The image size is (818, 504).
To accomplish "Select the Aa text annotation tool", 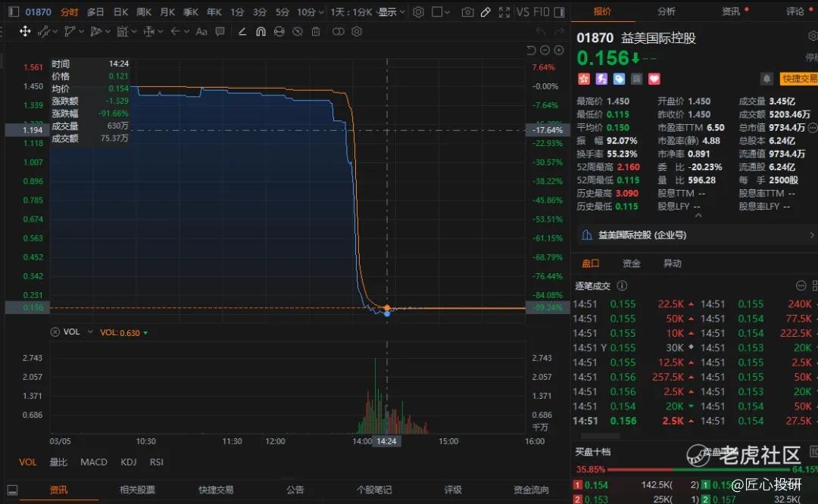I will [201, 31].
